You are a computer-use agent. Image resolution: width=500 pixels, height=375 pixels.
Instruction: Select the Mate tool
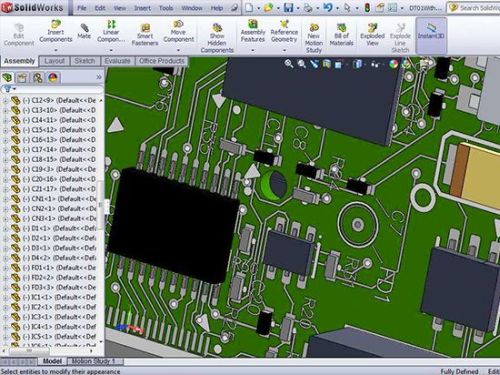(84, 31)
